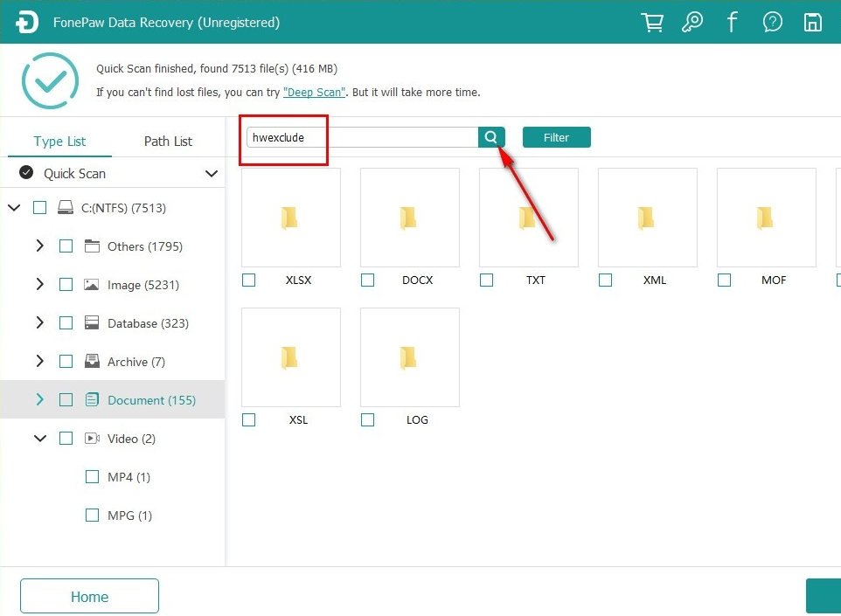Check the XSL folder checkbox
The height and width of the screenshot is (616, 841).
[249, 419]
